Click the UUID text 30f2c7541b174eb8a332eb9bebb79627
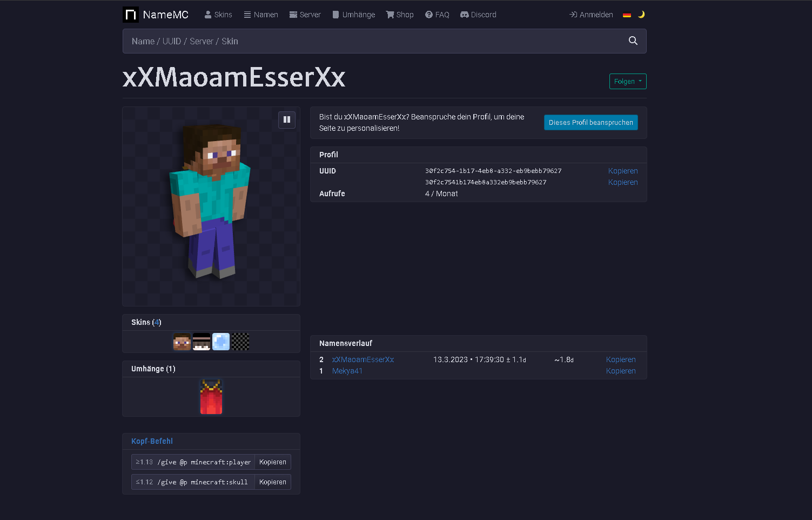The height and width of the screenshot is (520, 812). tap(486, 182)
